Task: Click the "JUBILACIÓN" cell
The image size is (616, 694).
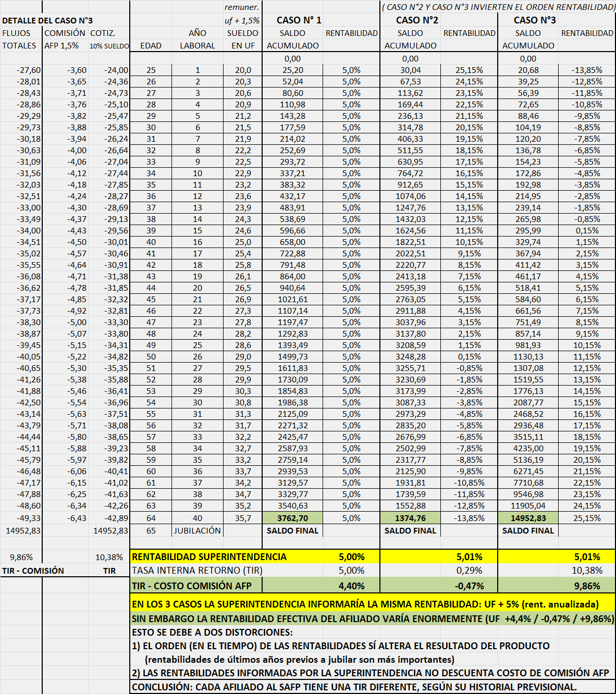Action: 198,530
